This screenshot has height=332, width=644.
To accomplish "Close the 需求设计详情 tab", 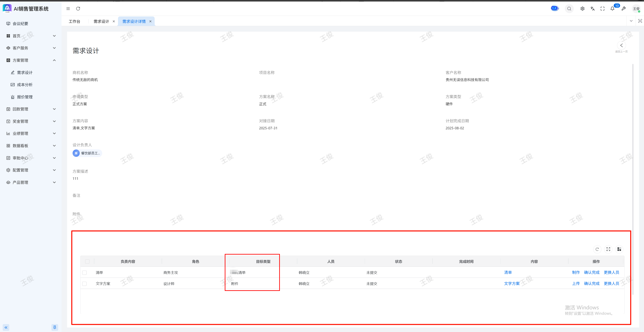I will tap(150, 21).
